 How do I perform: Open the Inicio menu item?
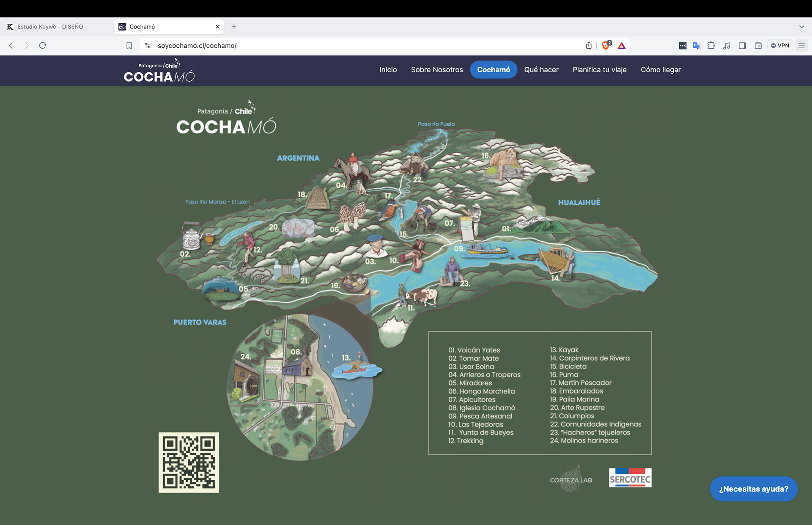[388, 70]
